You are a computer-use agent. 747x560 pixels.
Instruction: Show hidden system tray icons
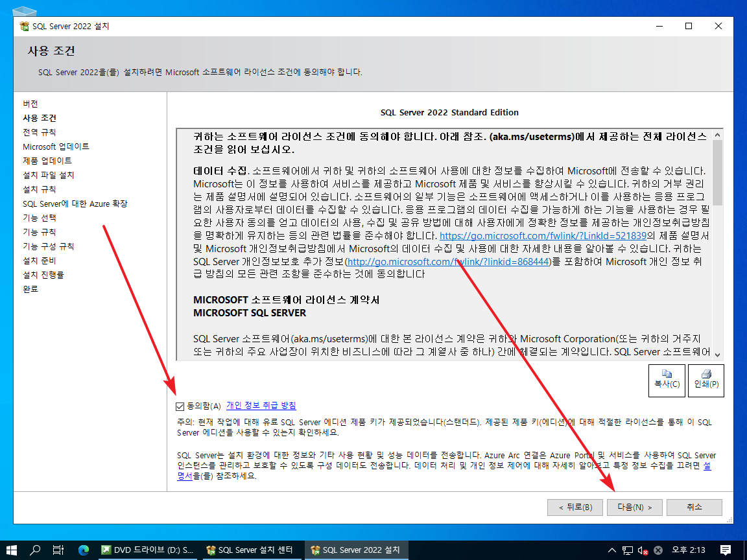coord(612,550)
